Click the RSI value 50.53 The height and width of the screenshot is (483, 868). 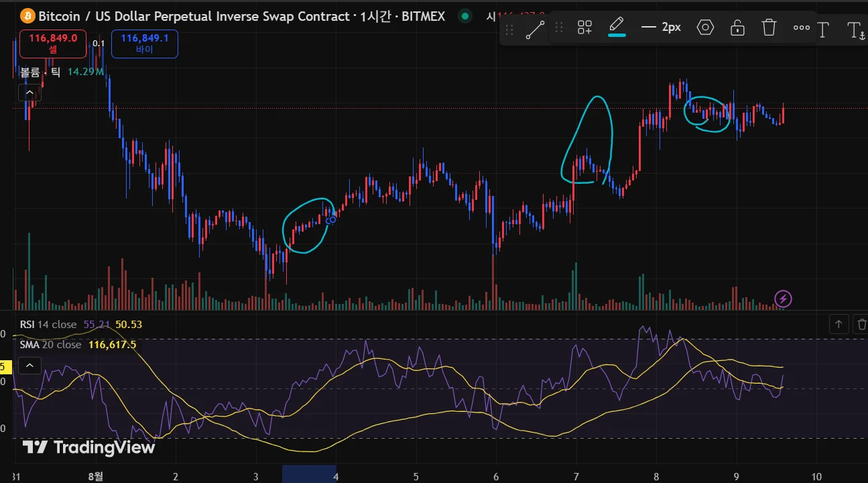[x=129, y=325]
